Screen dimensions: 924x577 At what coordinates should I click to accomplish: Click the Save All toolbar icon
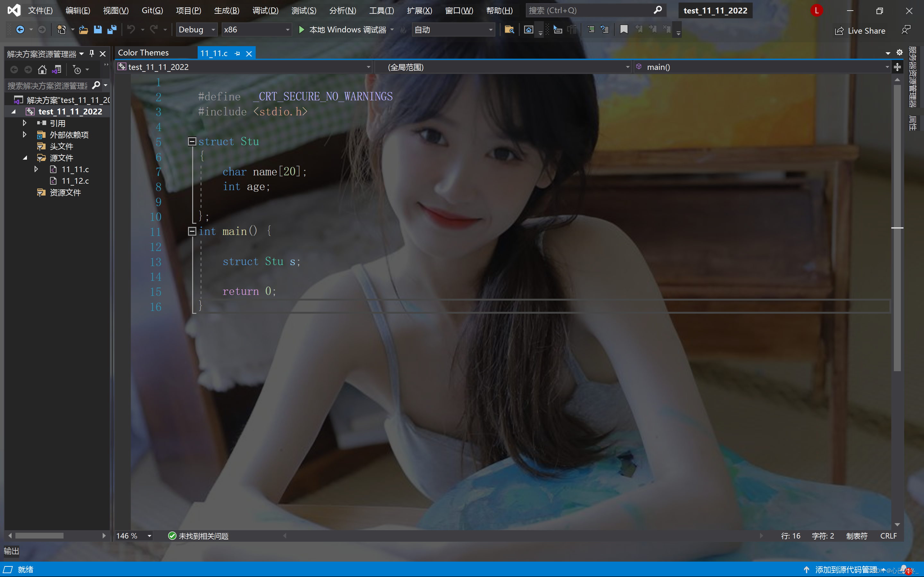pyautogui.click(x=112, y=30)
